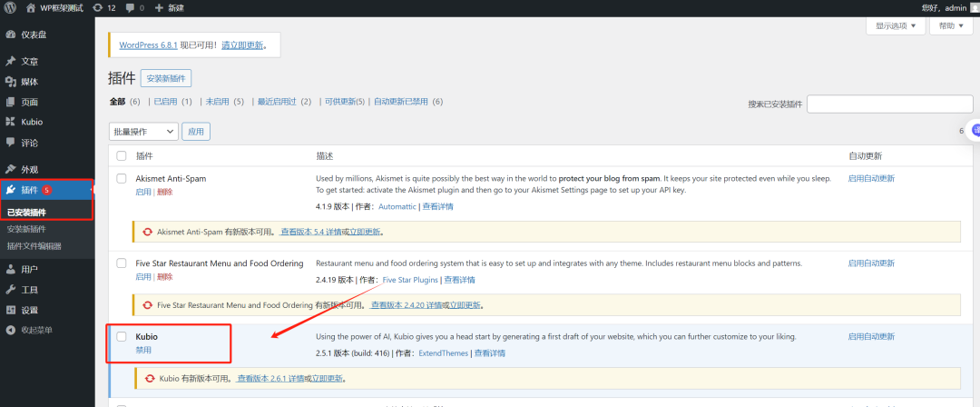
Task: Click the WordPress 6.8.1 link
Action: (x=148, y=45)
